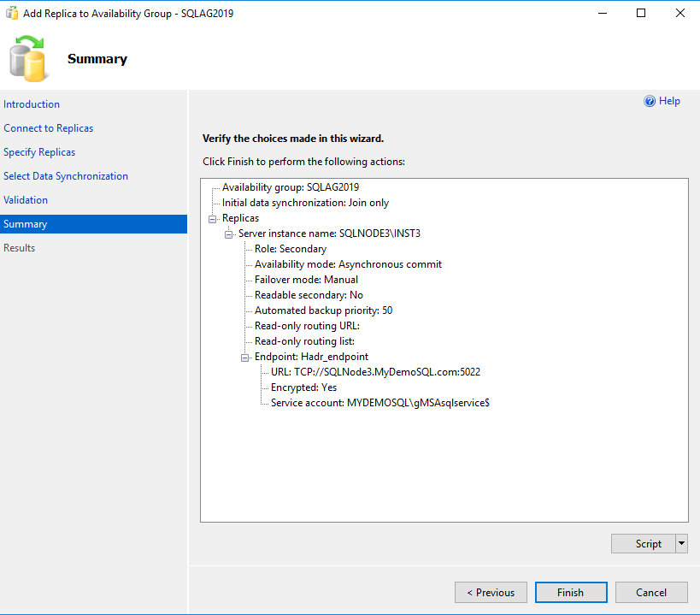Click the Finish button

point(570,592)
